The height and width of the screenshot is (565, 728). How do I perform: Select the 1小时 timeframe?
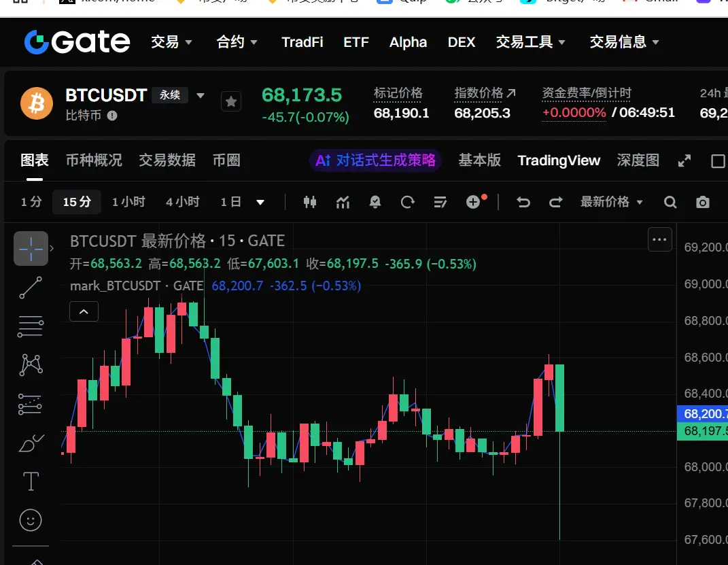128,202
